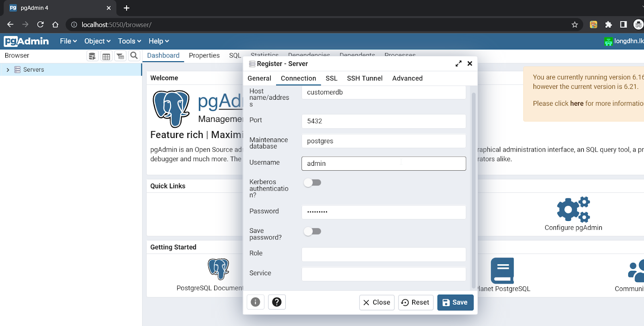Click the Host name/address field

[x=384, y=92]
